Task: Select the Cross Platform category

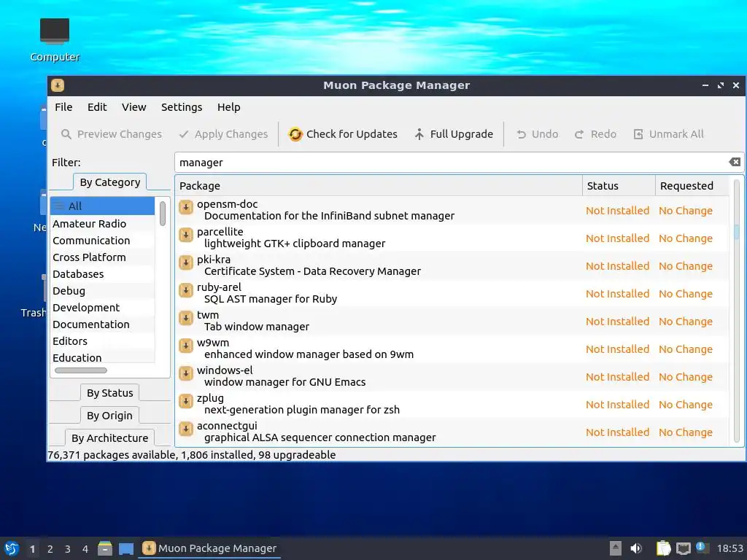Action: 102,257
